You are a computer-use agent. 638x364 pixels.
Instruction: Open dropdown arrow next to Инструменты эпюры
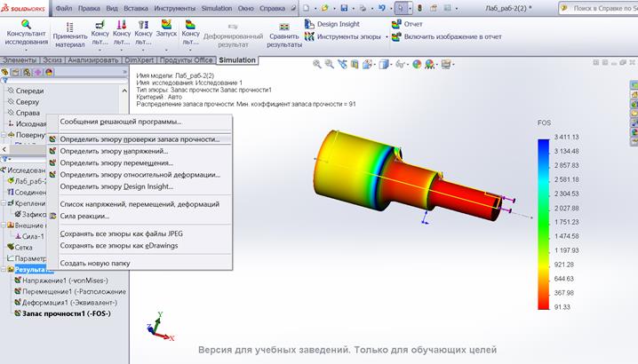point(387,37)
